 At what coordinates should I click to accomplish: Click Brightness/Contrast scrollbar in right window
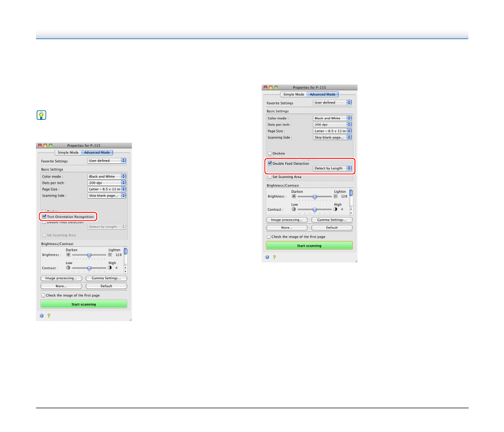[x=351, y=193]
